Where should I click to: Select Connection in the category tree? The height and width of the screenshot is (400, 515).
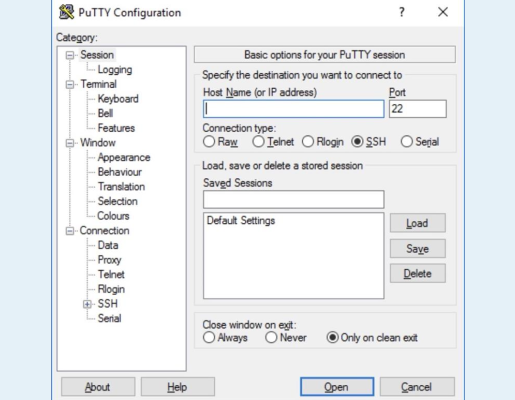click(104, 231)
